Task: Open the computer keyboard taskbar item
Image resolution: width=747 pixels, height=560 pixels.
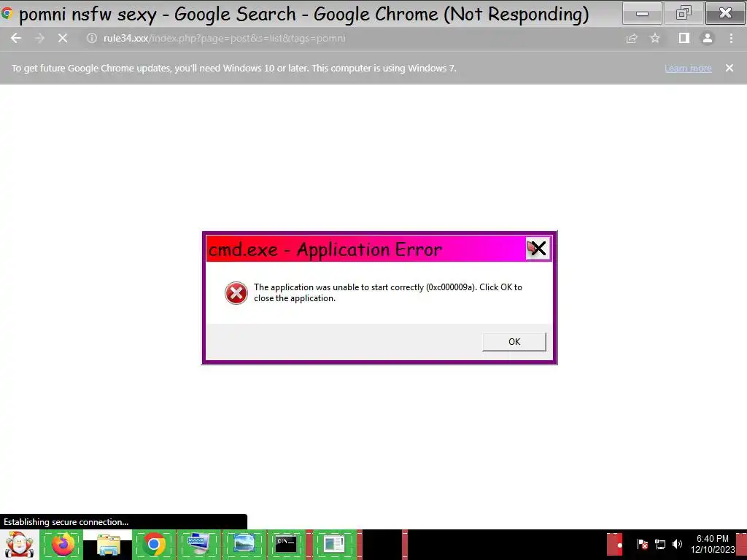Action: (x=198, y=545)
